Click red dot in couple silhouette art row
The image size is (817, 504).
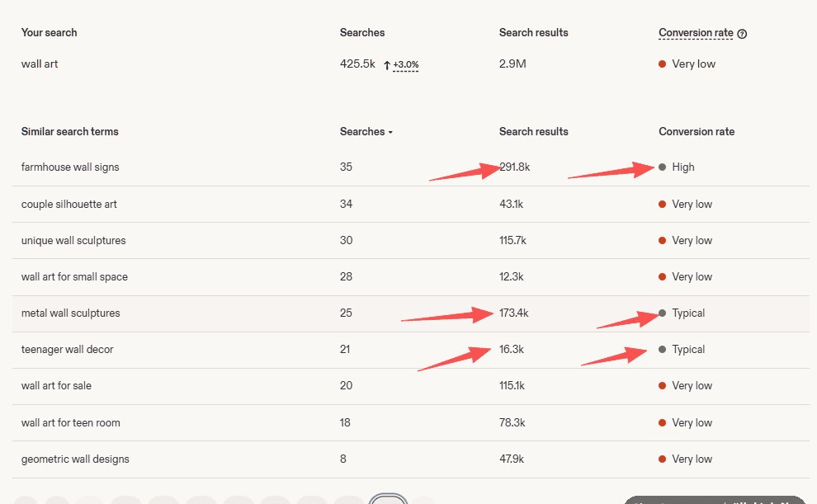[x=662, y=204]
